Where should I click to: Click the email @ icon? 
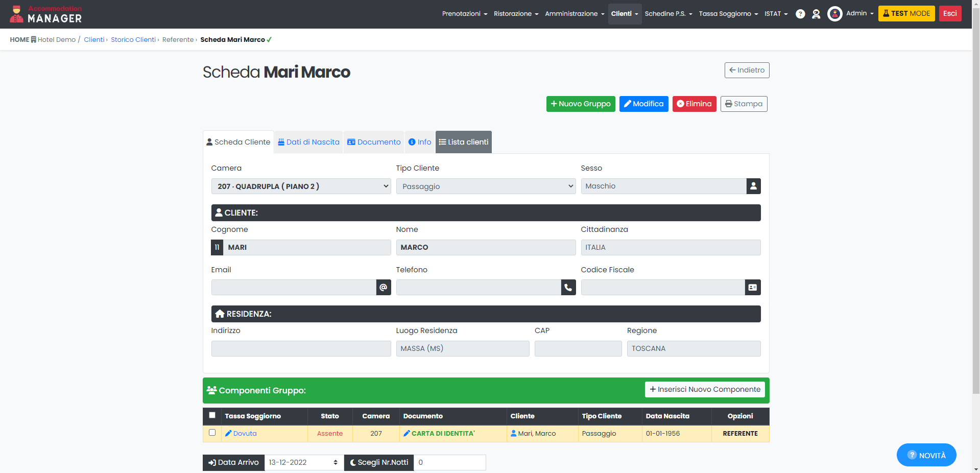(384, 287)
